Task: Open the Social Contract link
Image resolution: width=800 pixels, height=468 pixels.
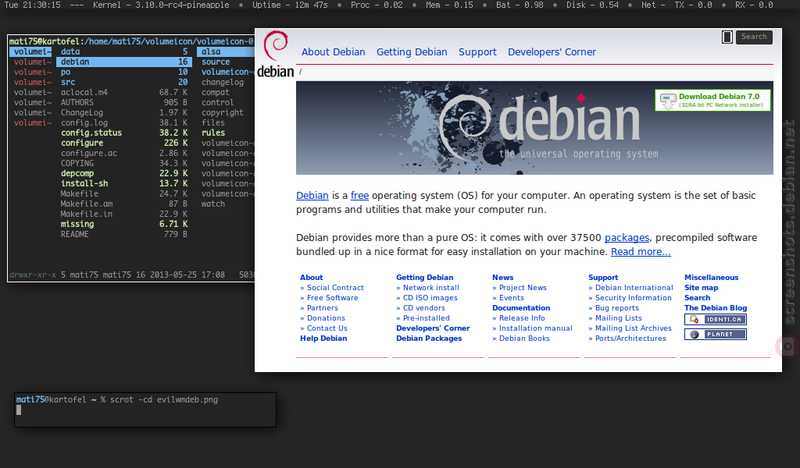Action: tap(335, 288)
